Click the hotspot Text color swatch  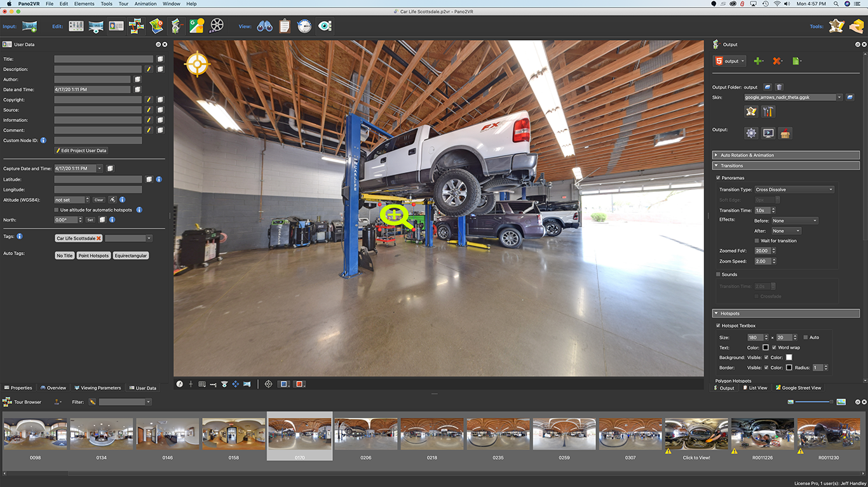(x=766, y=347)
